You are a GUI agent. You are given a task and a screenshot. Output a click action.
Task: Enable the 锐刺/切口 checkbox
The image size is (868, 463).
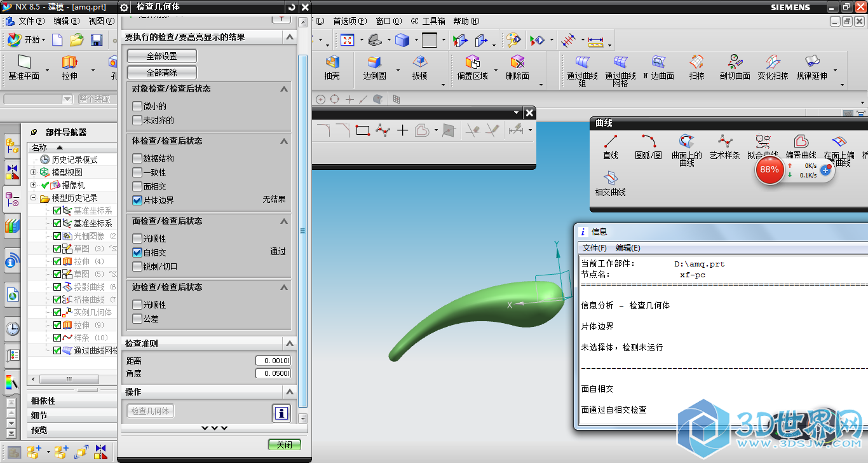[137, 266]
